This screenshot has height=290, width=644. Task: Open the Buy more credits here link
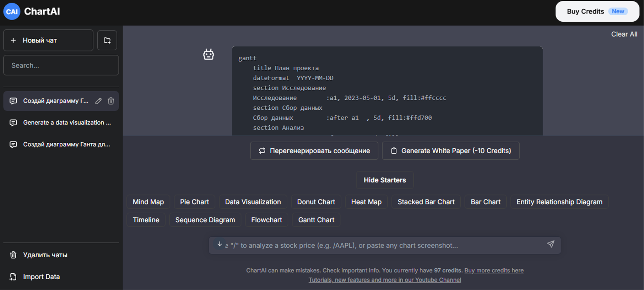pyautogui.click(x=494, y=270)
